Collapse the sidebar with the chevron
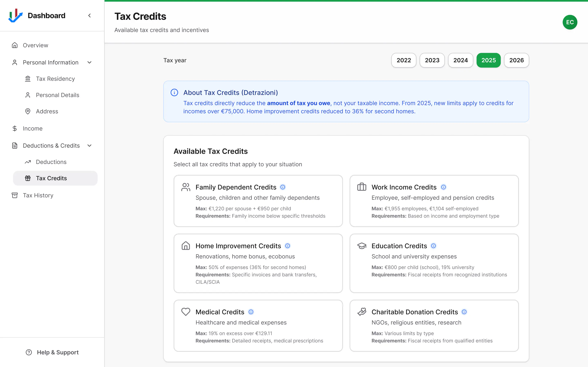The image size is (588, 367). coord(89,15)
